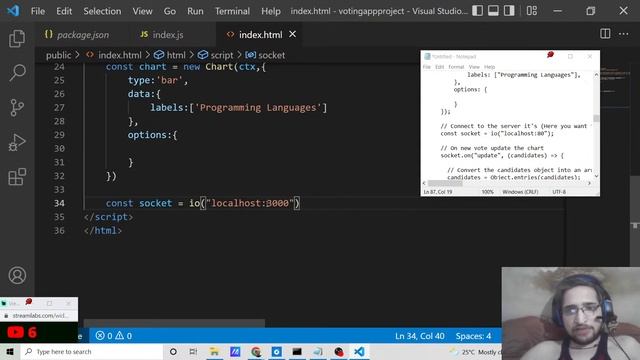Click the Type here to search box

point(92,351)
